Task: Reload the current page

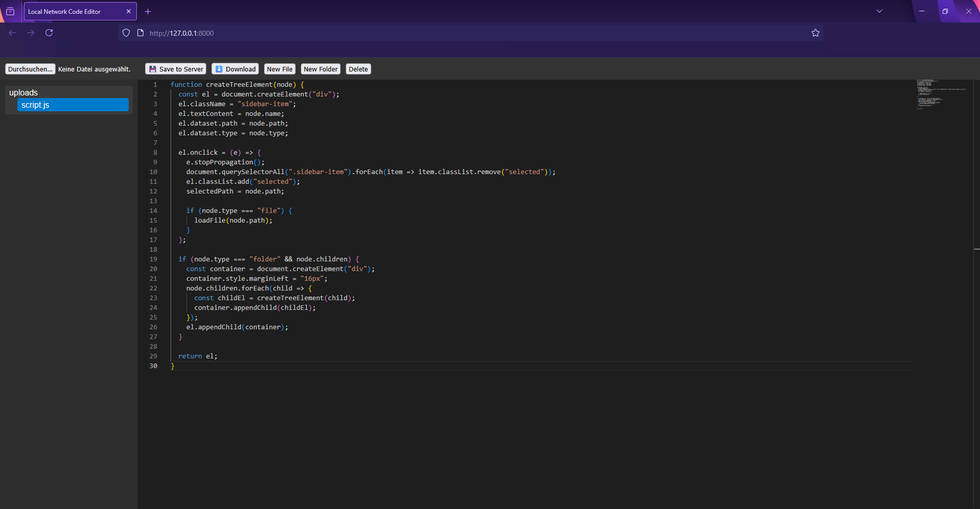Action: (x=49, y=33)
